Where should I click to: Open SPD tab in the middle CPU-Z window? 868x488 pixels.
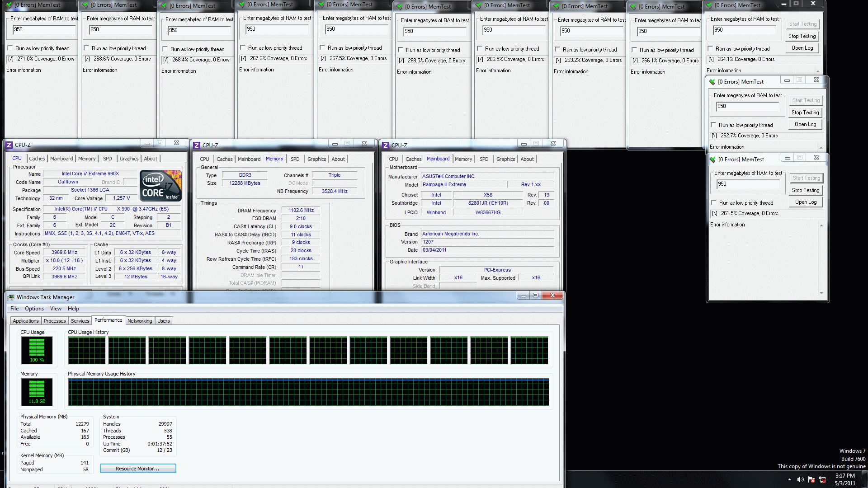(x=295, y=159)
